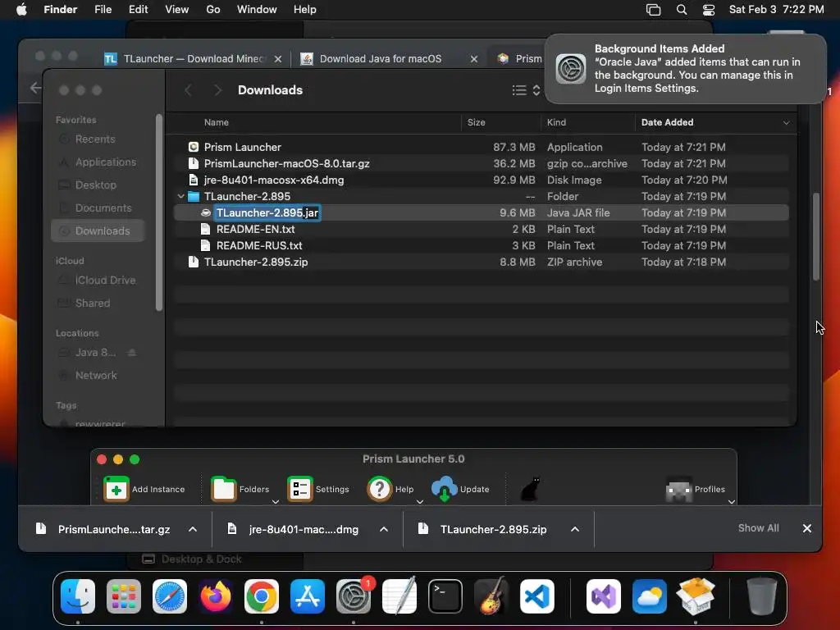Open Network in Finder sidebar
Viewport: 840px width, 630px height.
click(96, 376)
